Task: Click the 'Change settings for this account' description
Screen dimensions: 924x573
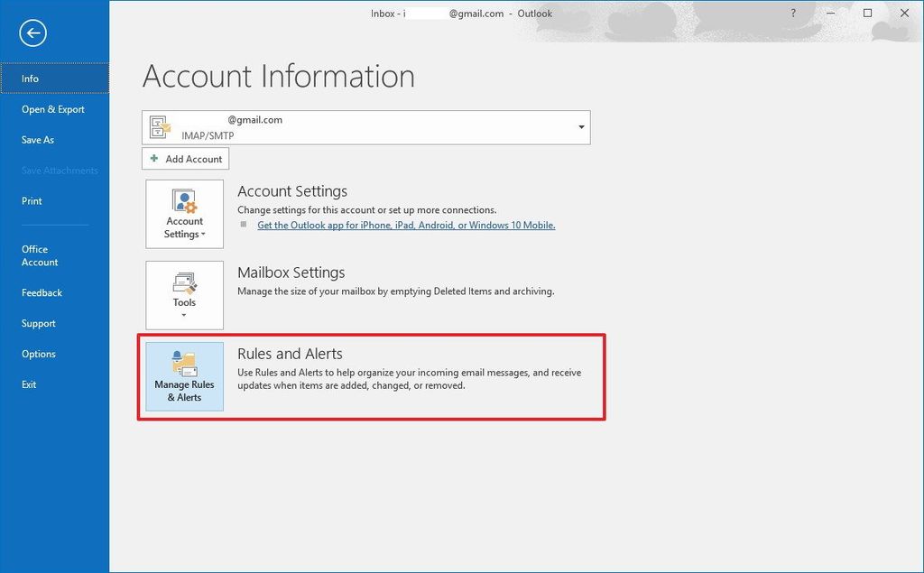Action: (367, 210)
